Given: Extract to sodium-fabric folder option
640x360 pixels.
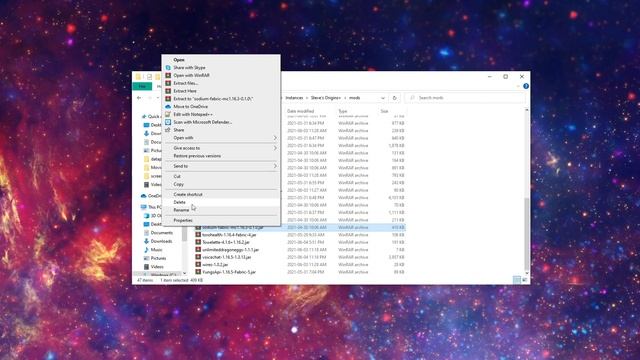Looking at the screenshot, I should coord(213,99).
